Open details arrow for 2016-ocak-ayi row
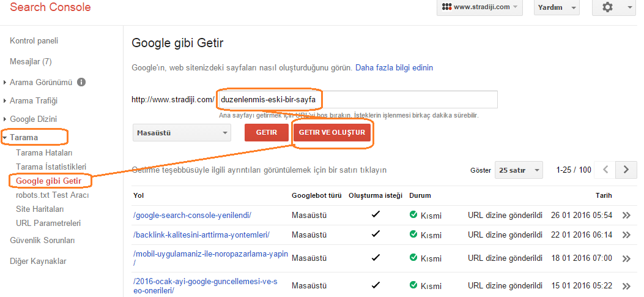This screenshot has height=297, width=644. (x=626, y=285)
